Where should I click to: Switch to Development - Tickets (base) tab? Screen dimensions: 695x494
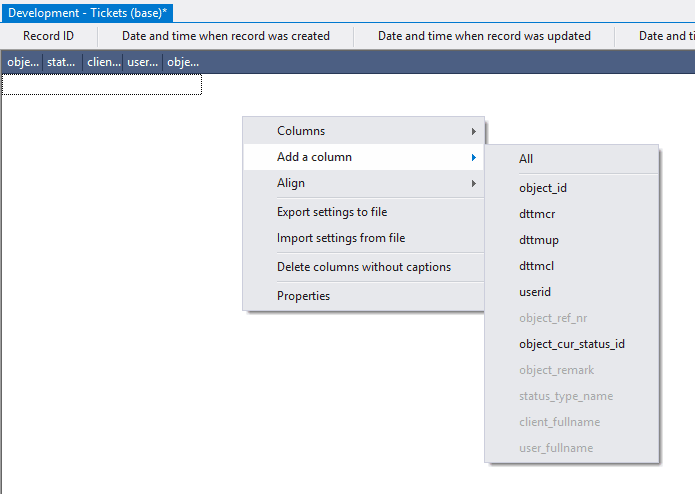pos(87,11)
